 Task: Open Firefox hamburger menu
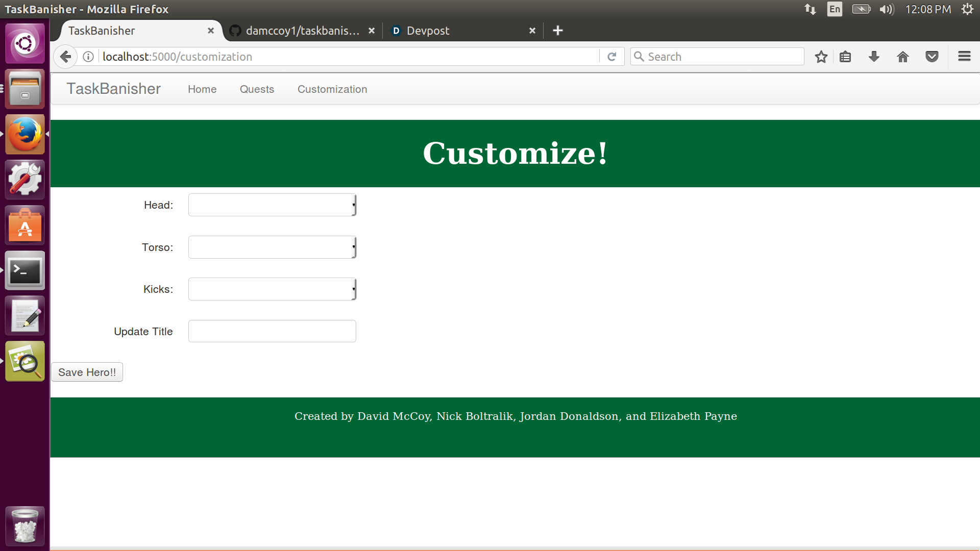coord(964,57)
